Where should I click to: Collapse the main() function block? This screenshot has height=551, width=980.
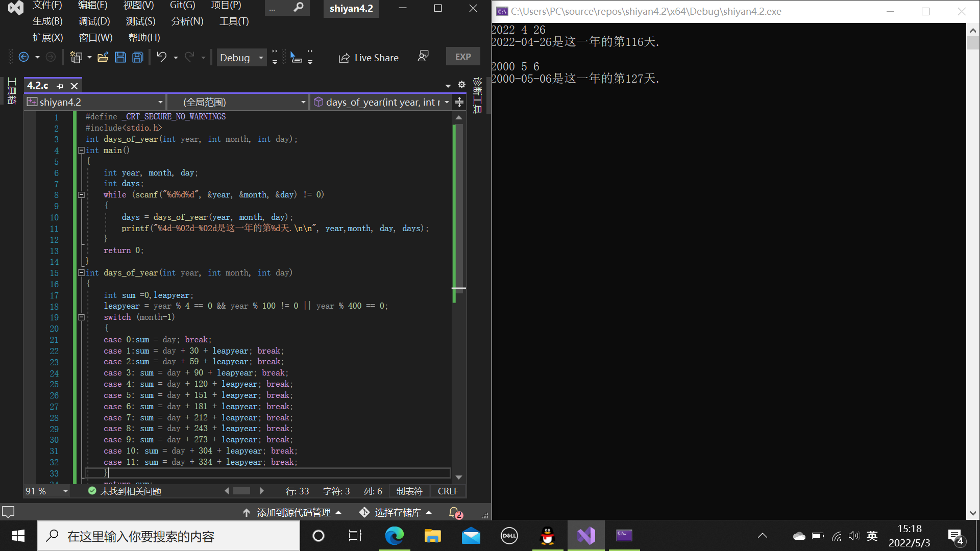(x=81, y=151)
